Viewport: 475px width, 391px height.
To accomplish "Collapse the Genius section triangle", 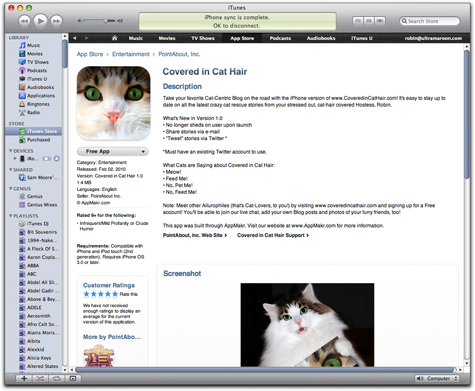I will tap(11, 188).
